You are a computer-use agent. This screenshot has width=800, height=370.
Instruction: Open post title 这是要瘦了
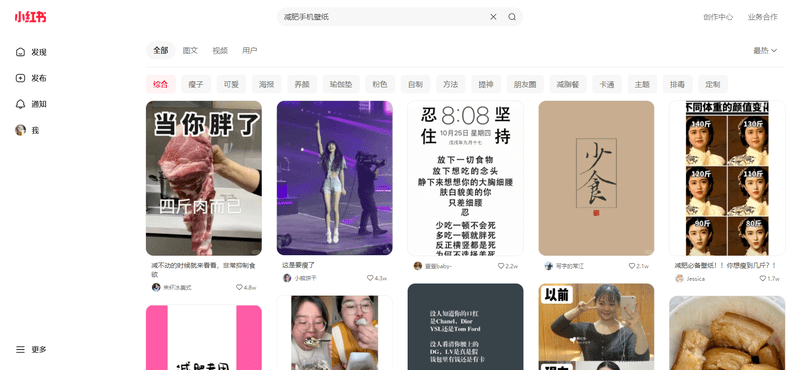pyautogui.click(x=298, y=265)
